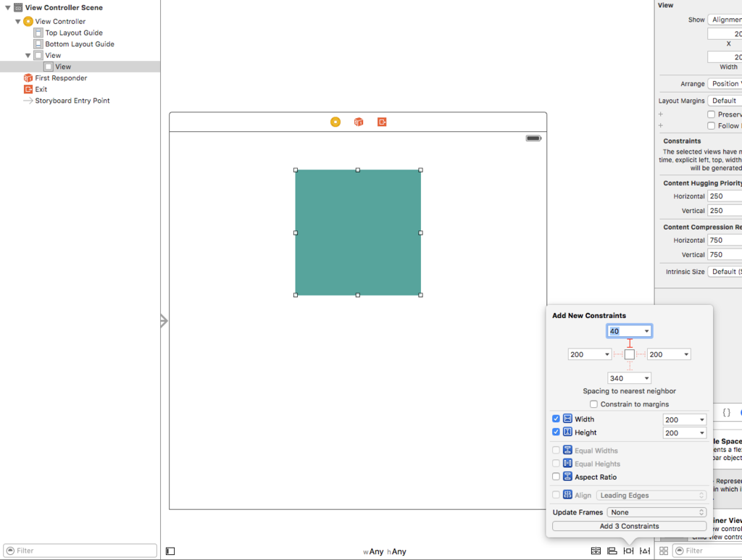Open the Align Leading Edges popup

[x=651, y=496]
